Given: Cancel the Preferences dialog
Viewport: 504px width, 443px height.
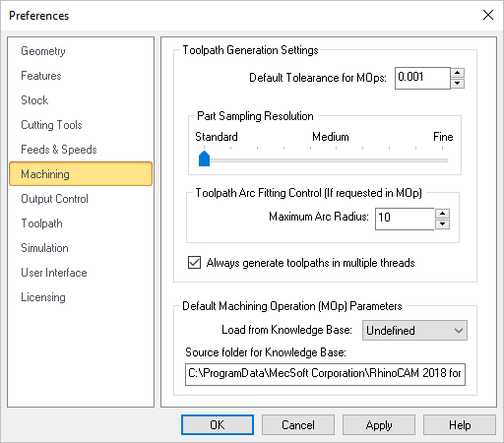Looking at the screenshot, I should [x=298, y=425].
